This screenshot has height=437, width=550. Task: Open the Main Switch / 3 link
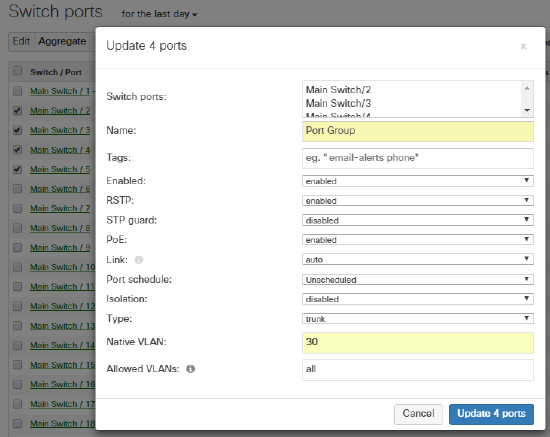point(60,130)
